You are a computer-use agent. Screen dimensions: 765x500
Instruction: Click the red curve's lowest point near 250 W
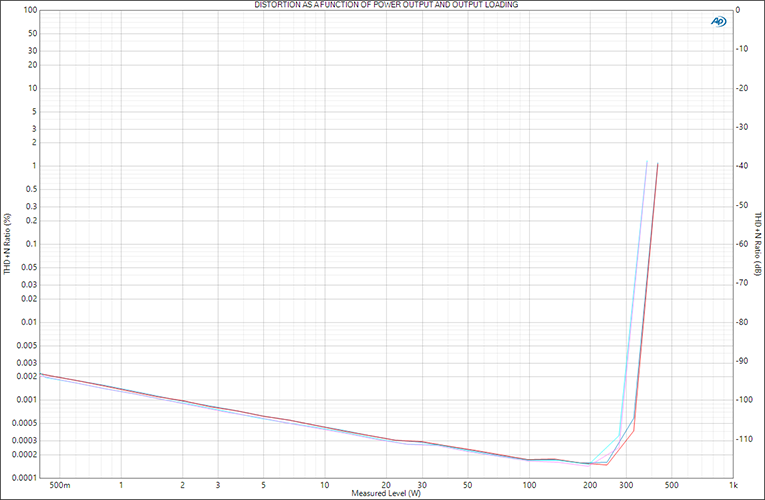tap(606, 465)
